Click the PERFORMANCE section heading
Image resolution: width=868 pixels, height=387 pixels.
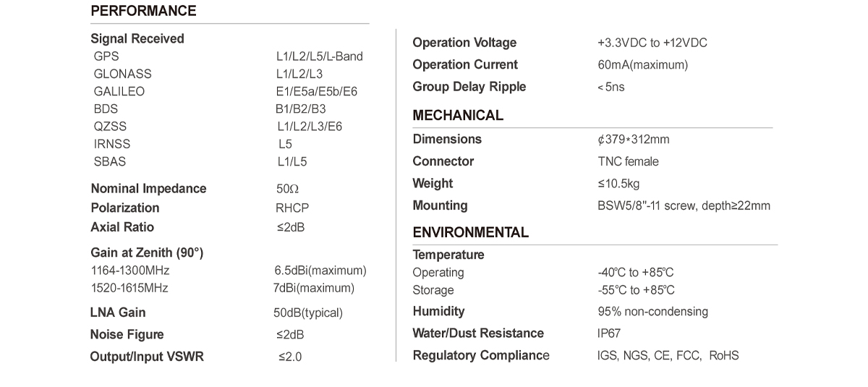tap(143, 11)
